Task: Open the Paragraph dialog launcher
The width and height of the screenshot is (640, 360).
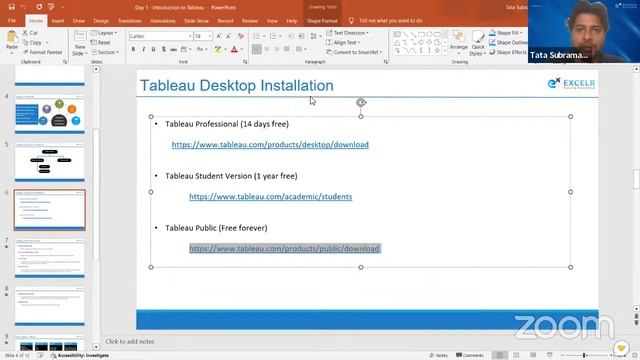Action: [x=386, y=62]
